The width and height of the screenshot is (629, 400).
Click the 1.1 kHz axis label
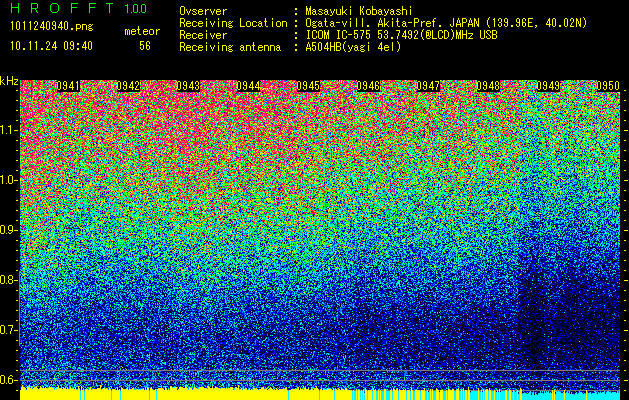[x=8, y=130]
